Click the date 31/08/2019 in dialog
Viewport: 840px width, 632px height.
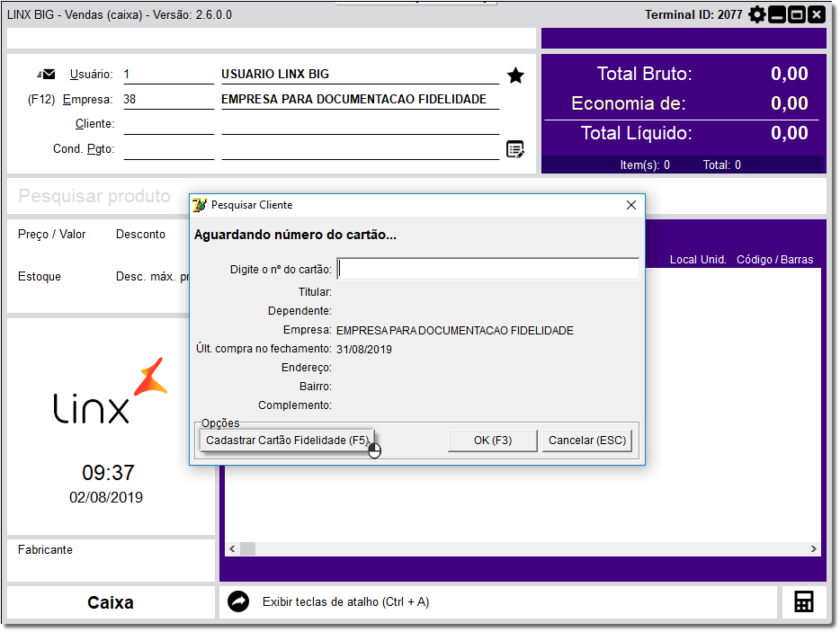point(364,349)
